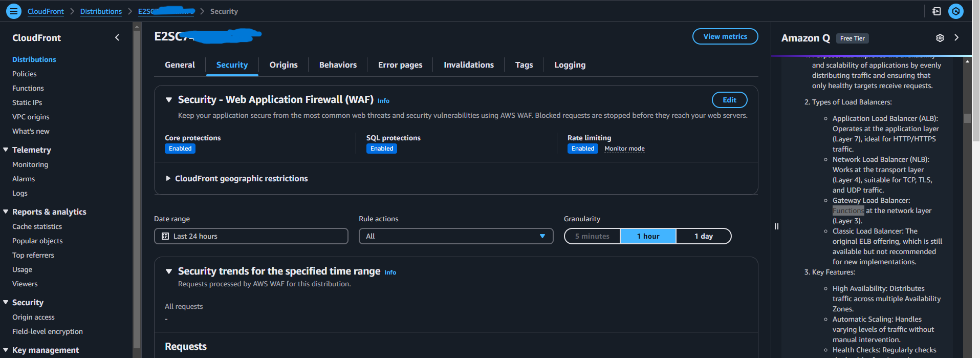Screen dimensions: 980x358
Task: Open the redacted distribution ID breadcrumb link
Action: click(x=166, y=11)
